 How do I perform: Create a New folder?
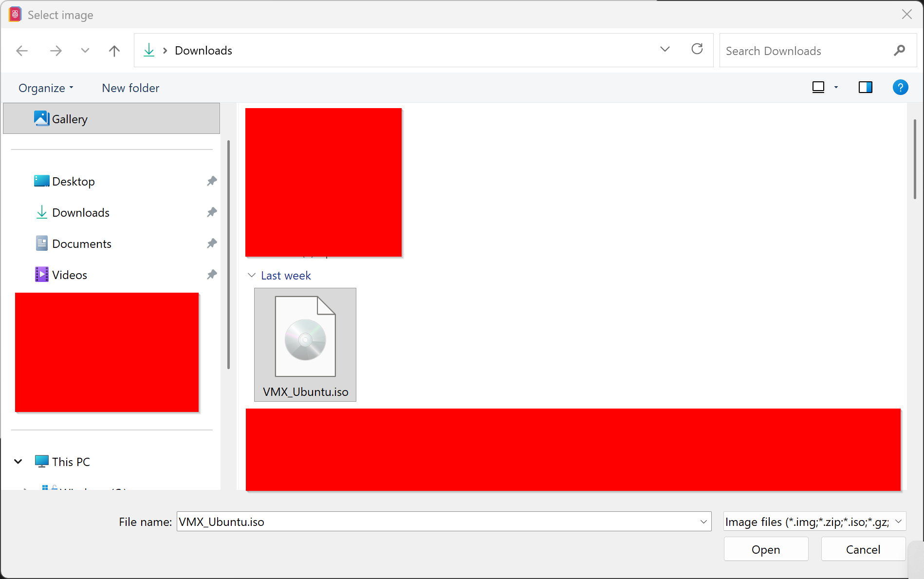pos(130,88)
